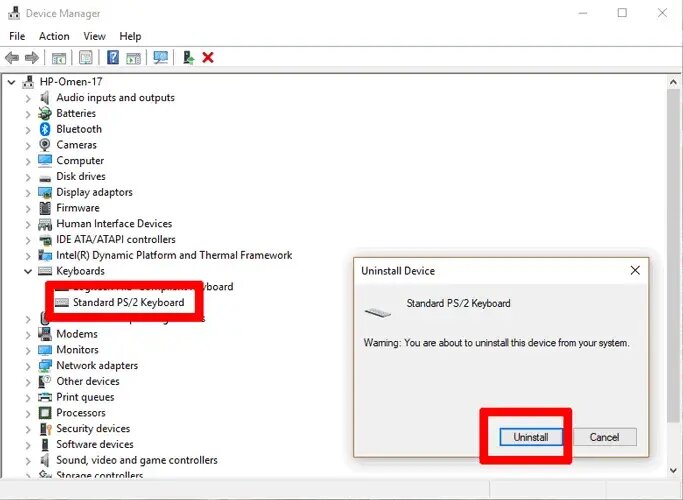This screenshot has height=500, width=683.
Task: Select the Software devices tree item
Action: click(95, 444)
